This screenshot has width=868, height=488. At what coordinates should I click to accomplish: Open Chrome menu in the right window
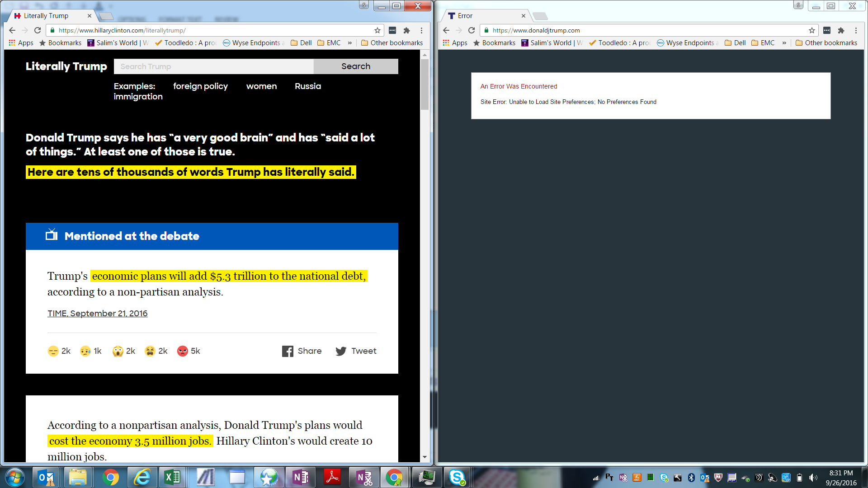(855, 30)
